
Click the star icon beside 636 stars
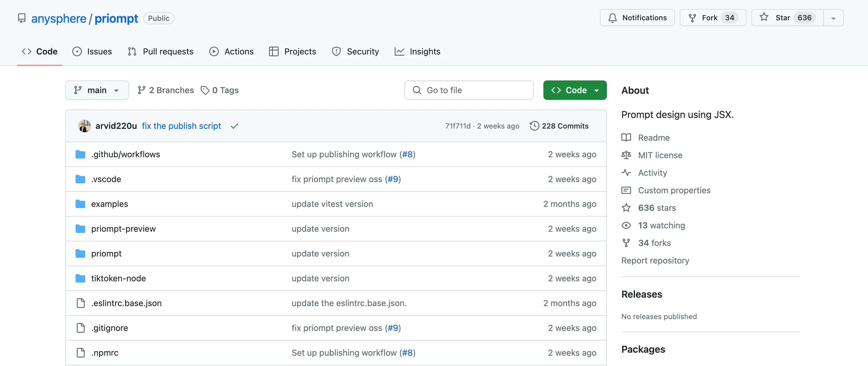626,208
